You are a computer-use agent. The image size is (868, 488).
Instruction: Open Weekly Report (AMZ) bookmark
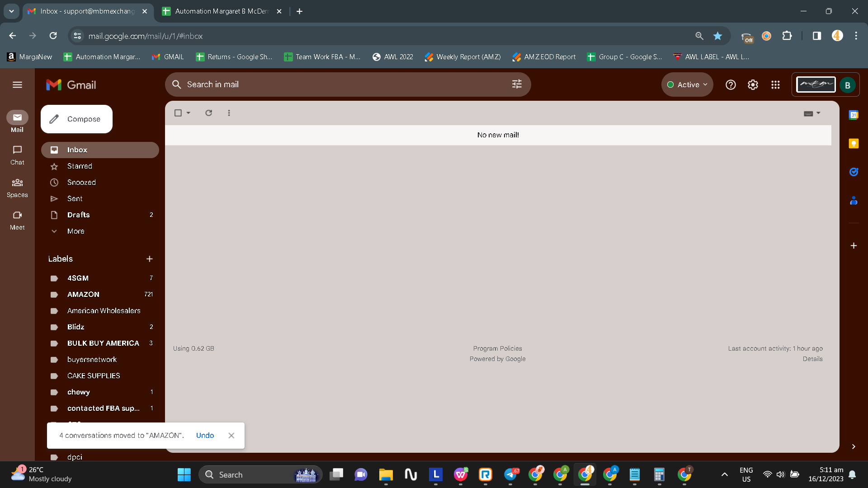click(x=463, y=57)
